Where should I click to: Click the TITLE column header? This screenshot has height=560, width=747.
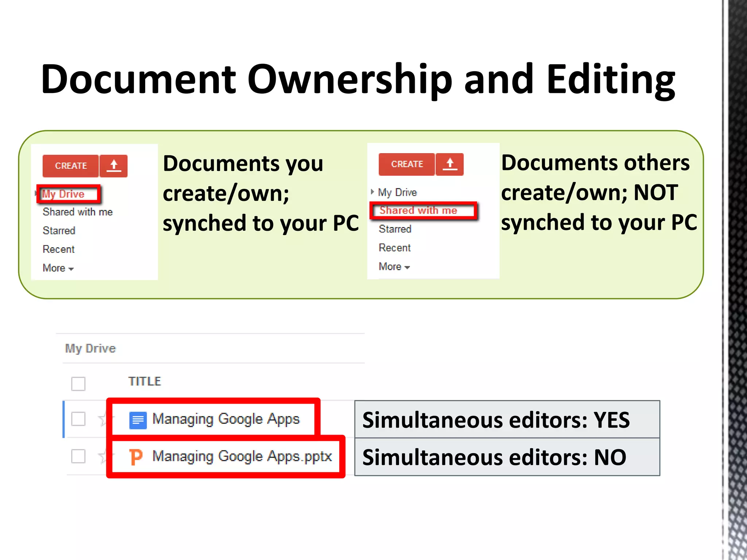tap(144, 381)
